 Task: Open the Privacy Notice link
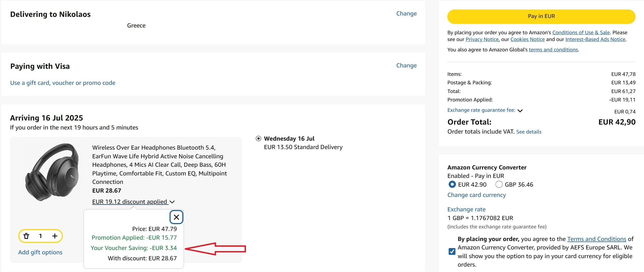482,39
